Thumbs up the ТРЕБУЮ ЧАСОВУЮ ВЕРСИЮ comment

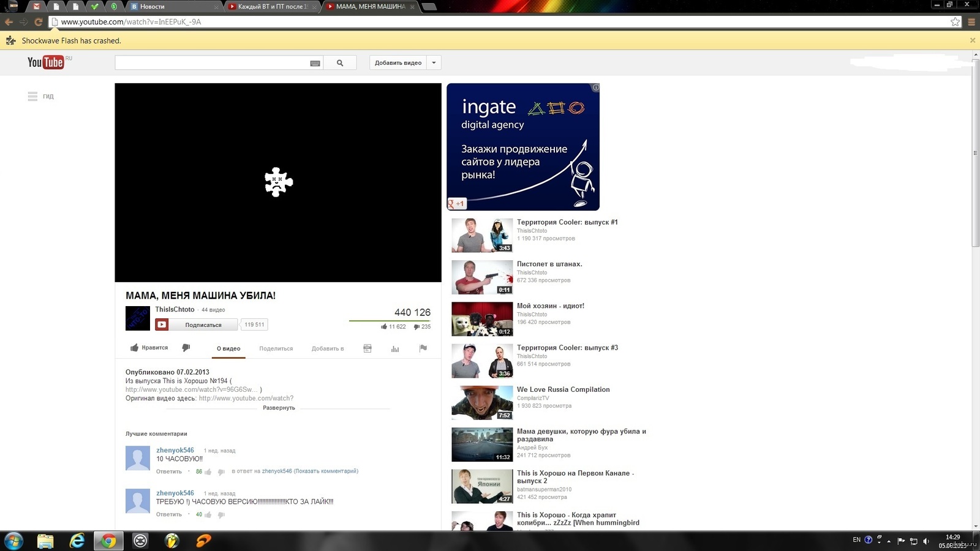tap(208, 515)
